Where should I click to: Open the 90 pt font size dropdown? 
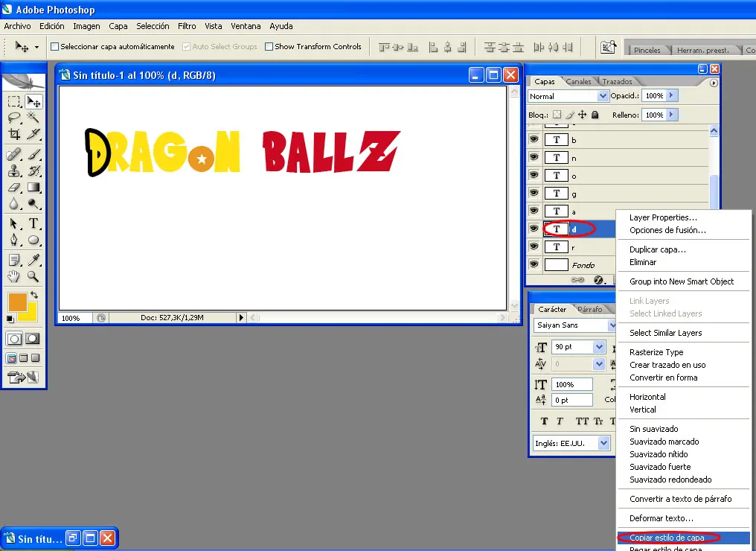click(x=599, y=346)
